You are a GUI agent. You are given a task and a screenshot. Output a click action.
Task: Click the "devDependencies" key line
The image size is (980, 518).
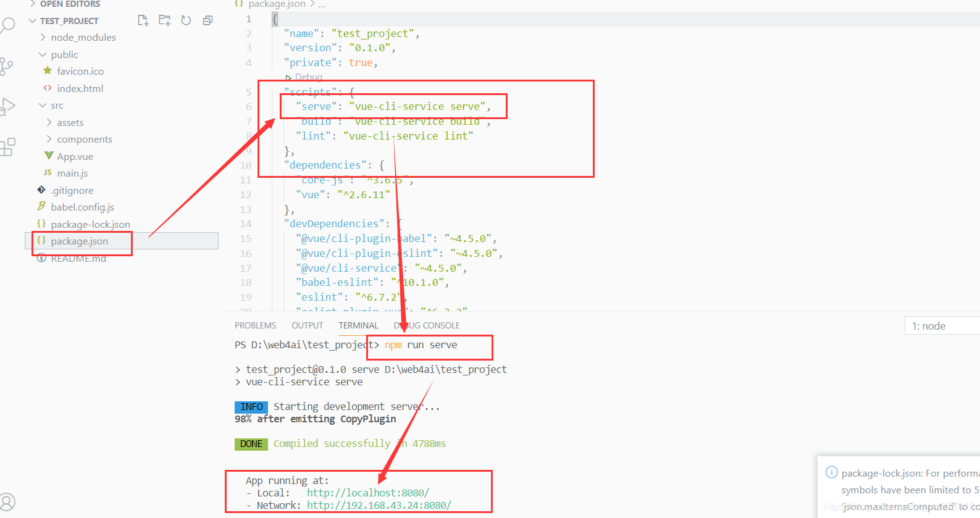click(343, 223)
